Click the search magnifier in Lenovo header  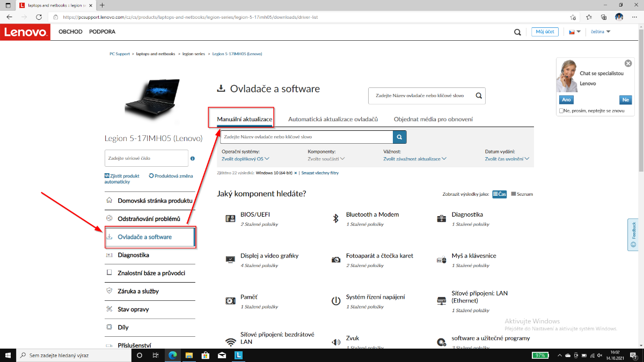pos(517,32)
